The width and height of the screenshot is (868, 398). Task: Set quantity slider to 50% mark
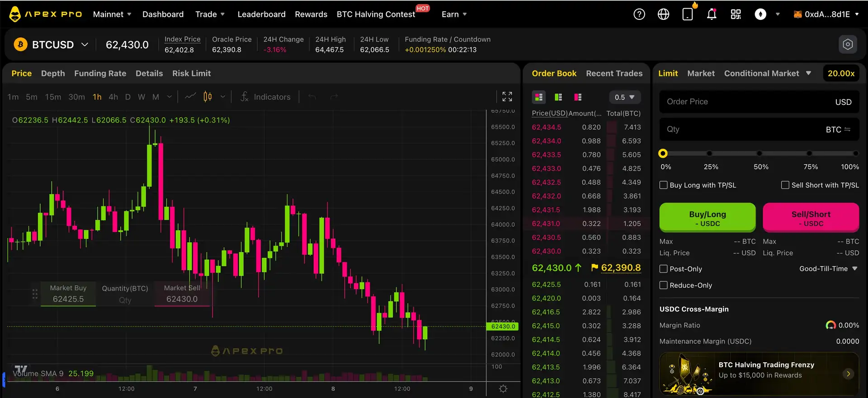point(759,154)
